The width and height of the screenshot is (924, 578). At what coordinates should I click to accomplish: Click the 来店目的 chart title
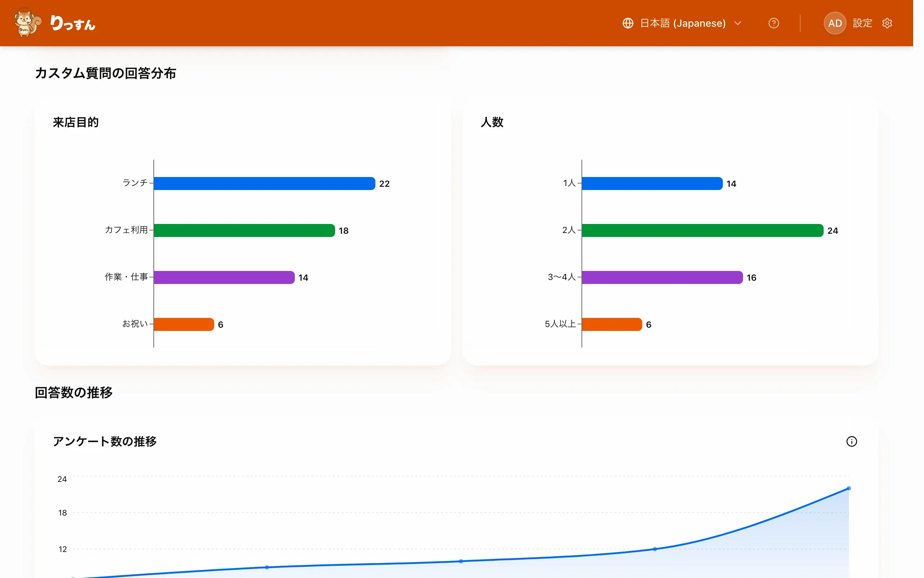pos(75,122)
